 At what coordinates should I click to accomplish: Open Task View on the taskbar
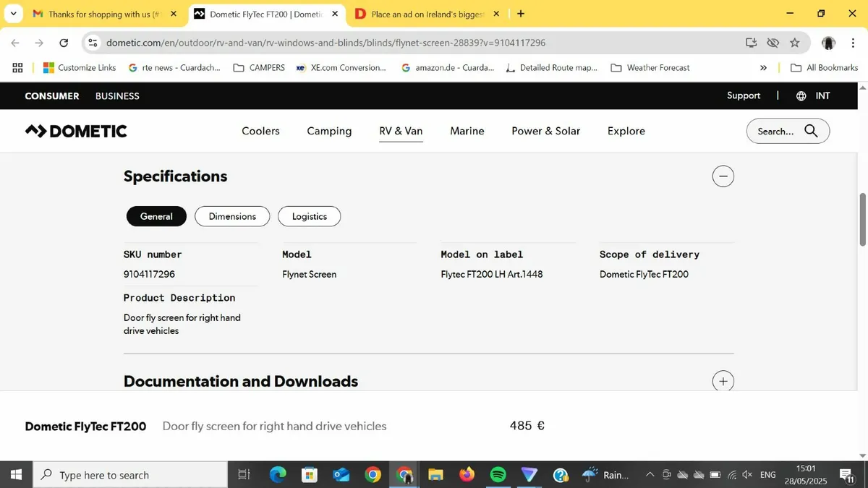tap(244, 474)
